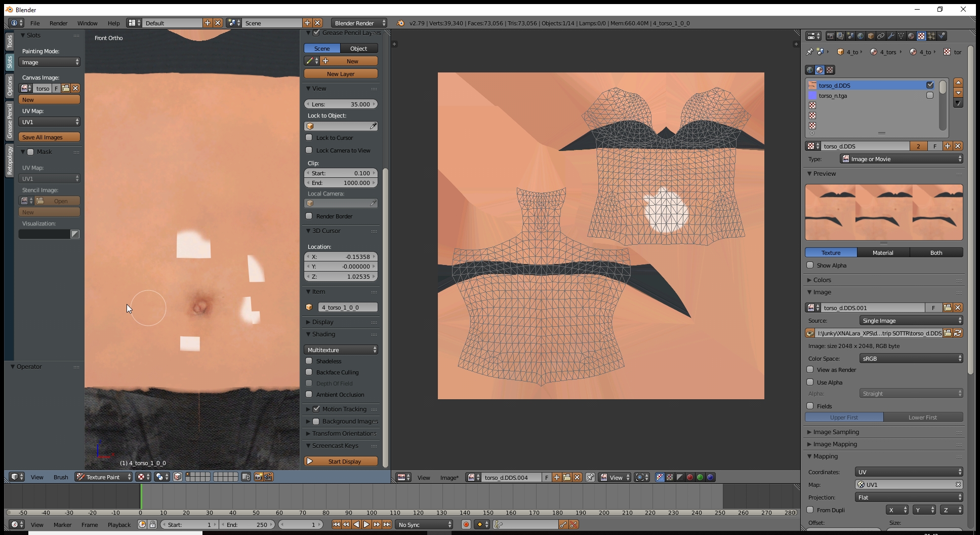Enable the Shadeless shading checkbox
The width and height of the screenshot is (980, 535).
point(310,361)
